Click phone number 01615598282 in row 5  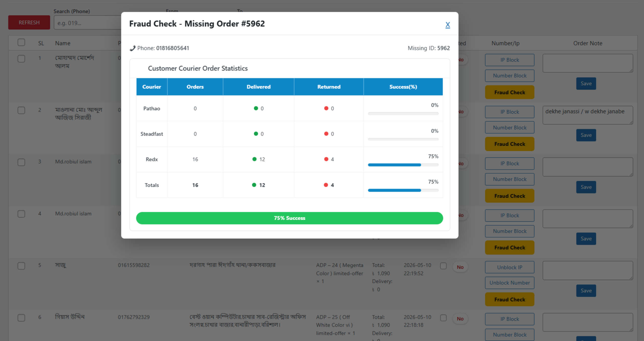[x=134, y=265]
